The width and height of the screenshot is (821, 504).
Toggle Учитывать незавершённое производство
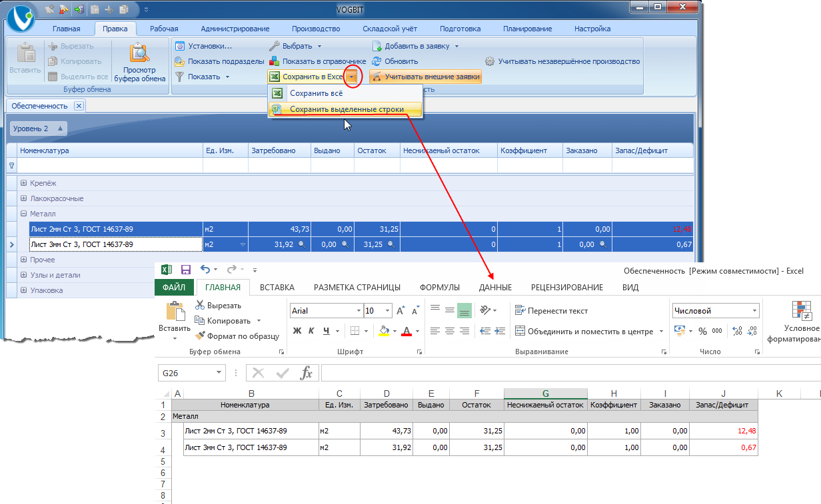(x=562, y=61)
